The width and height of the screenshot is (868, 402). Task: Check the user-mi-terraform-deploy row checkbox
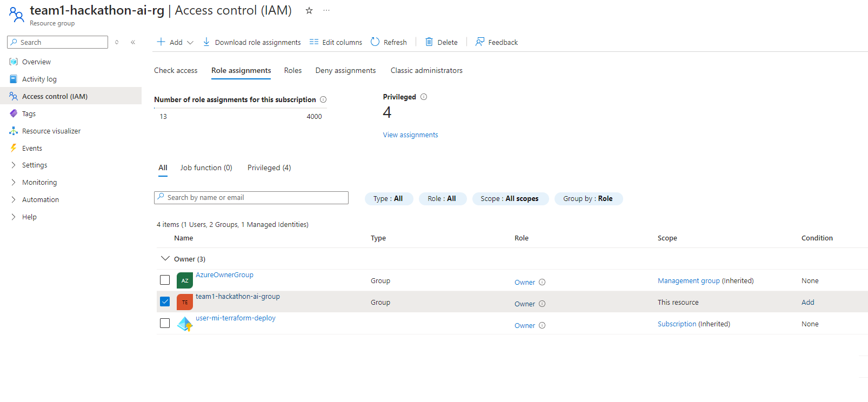(165, 323)
